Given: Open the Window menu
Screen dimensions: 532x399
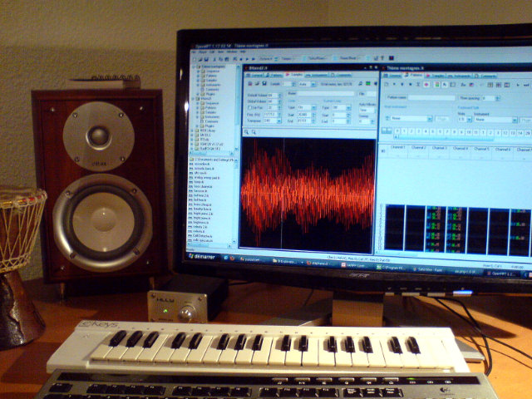Looking at the screenshot, I should (232, 52).
